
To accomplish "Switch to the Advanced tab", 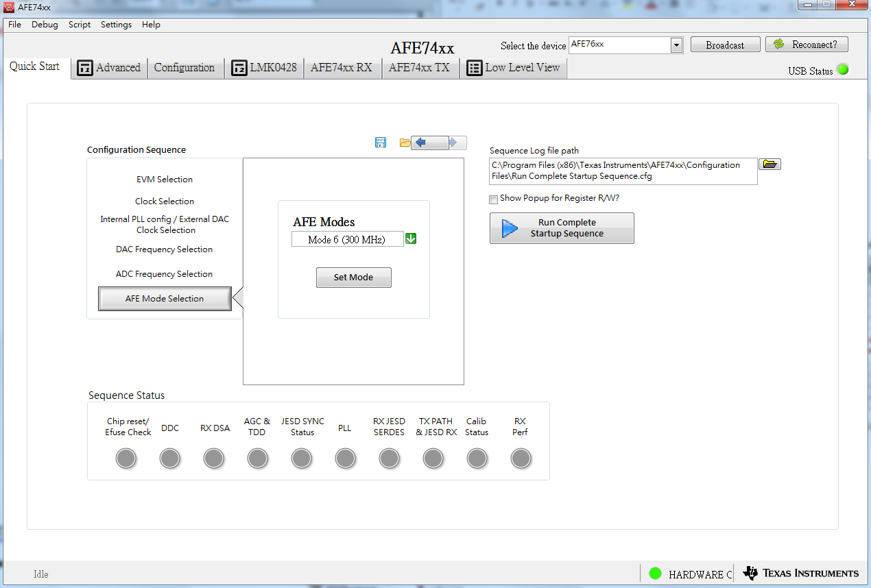I will pos(109,68).
